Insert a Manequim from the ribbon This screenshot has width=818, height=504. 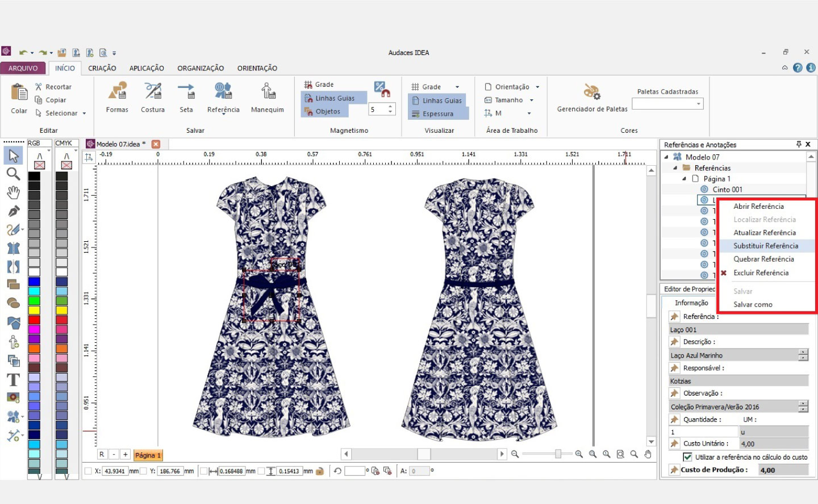[268, 97]
